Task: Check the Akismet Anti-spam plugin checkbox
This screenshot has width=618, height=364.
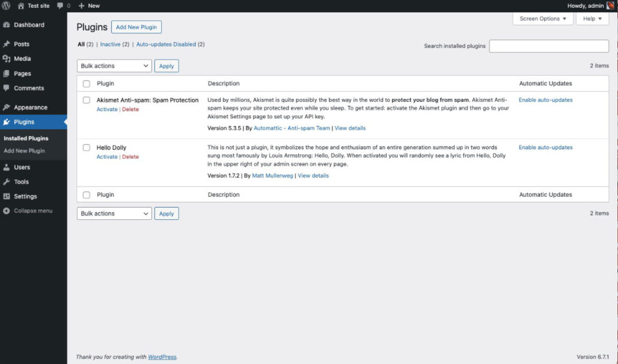Action: tap(86, 100)
